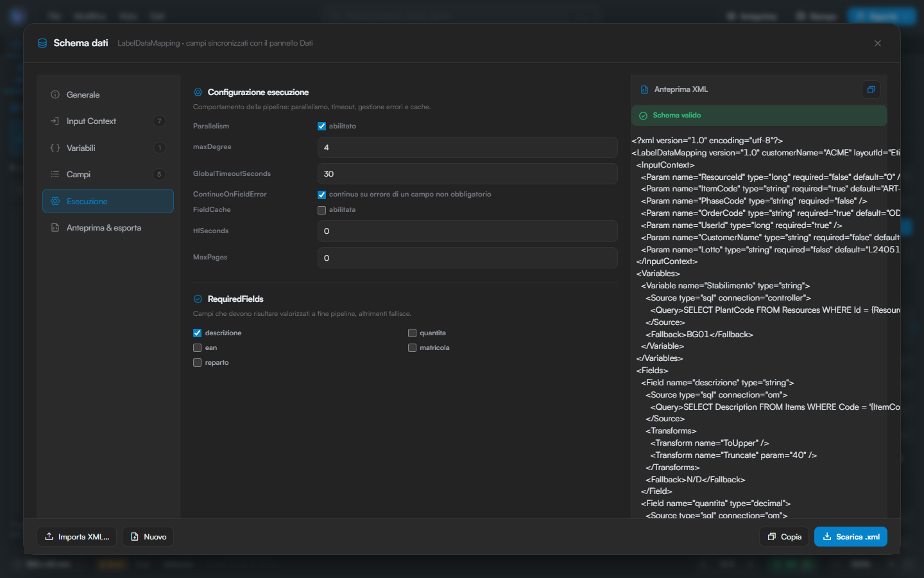This screenshot has height=578, width=924.
Task: Click the Truncate param 40 XML line
Action: pos(733,455)
